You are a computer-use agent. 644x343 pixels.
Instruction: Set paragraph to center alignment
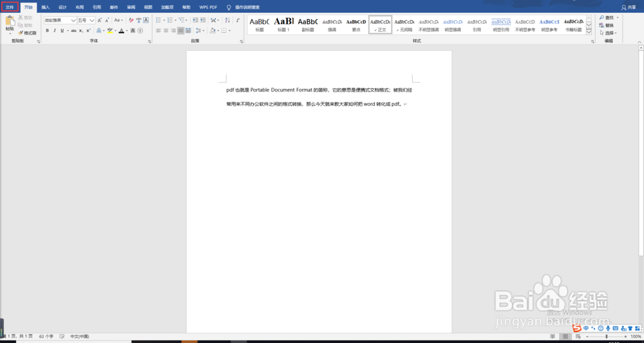pyautogui.click(x=166, y=30)
